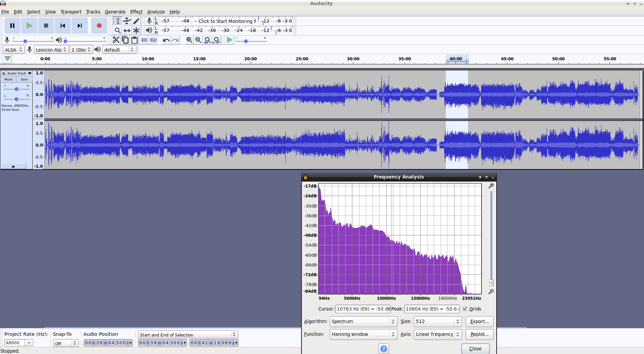
Task: Redo the last undone action
Action: click(175, 40)
